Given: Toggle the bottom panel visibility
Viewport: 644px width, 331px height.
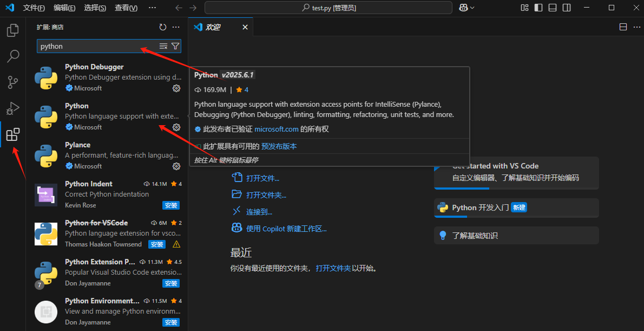Looking at the screenshot, I should 553,8.
